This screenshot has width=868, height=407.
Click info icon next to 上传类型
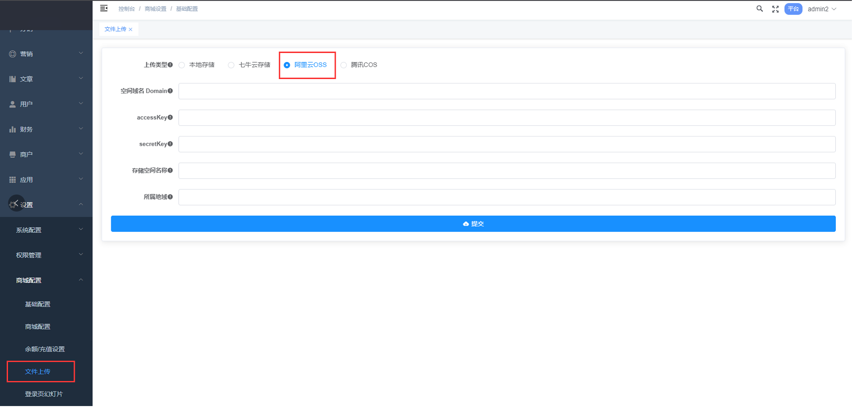170,65
